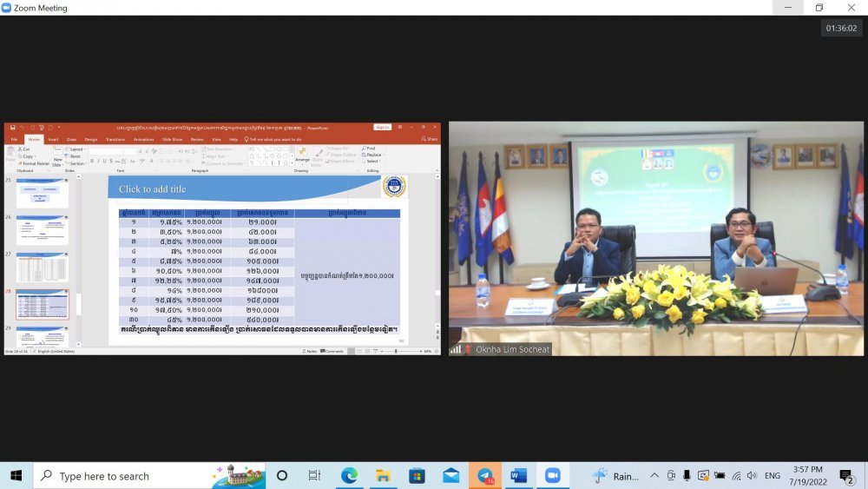Image resolution: width=868 pixels, height=489 pixels.
Task: Click the Task View icon
Action: point(314,475)
